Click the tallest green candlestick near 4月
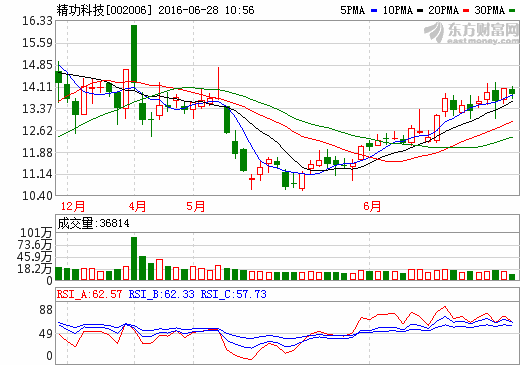 point(134,53)
